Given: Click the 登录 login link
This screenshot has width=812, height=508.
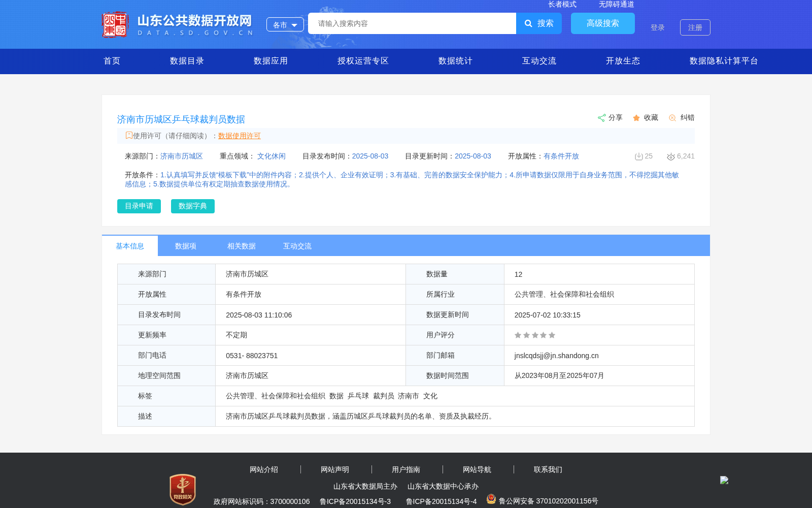Looking at the screenshot, I should 658,27.
